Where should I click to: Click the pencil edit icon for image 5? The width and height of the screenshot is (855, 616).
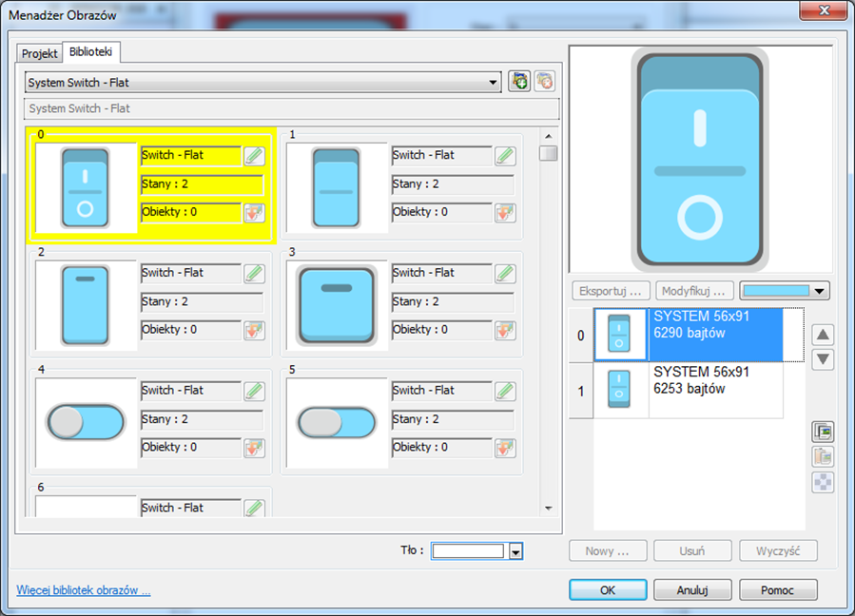point(505,392)
